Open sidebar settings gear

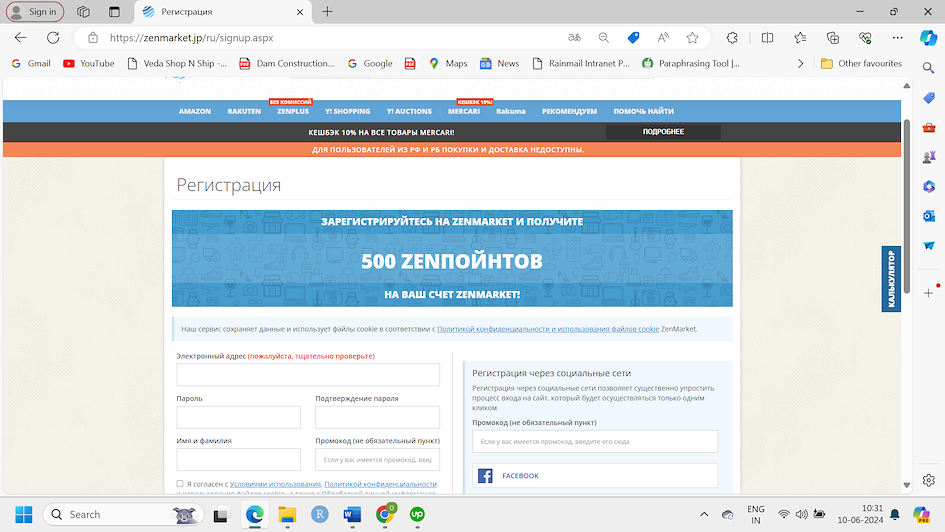click(929, 480)
